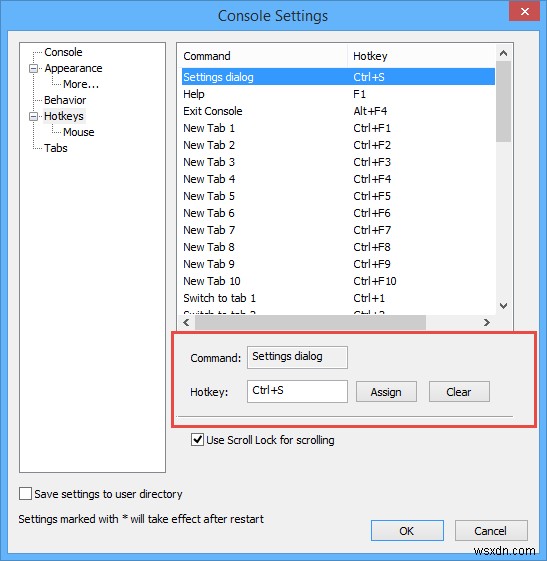
Task: Click the Clear hotkey button
Action: coord(459,392)
